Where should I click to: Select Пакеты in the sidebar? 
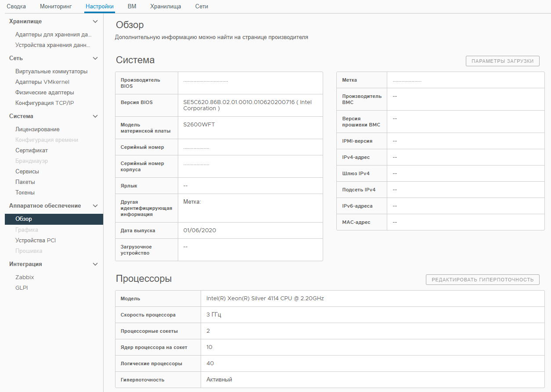point(25,182)
